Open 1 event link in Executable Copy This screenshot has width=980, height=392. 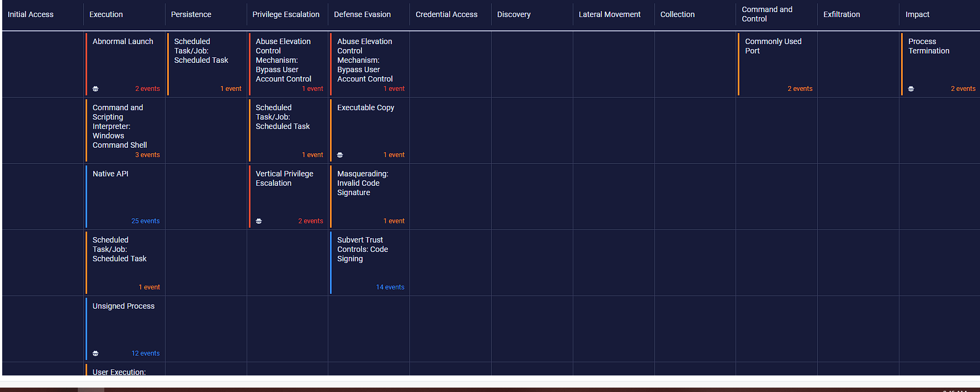(x=394, y=155)
